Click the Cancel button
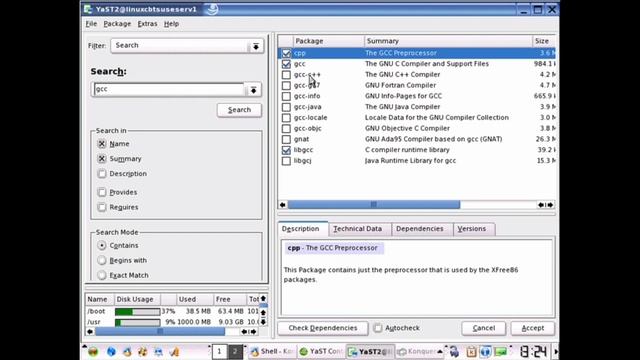The image size is (640, 360). 484,328
